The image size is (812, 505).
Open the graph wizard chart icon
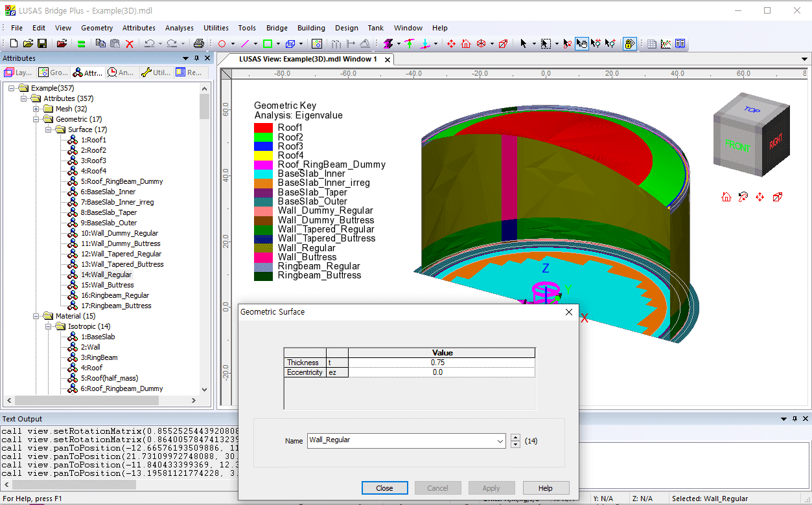pyautogui.click(x=666, y=43)
